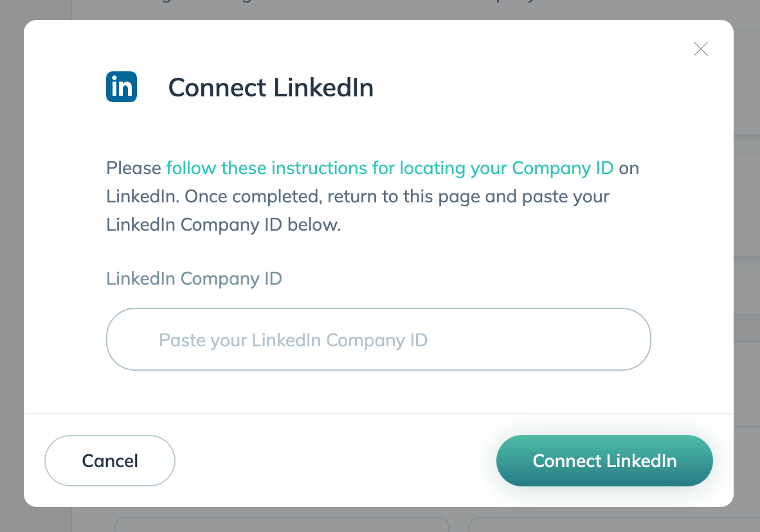This screenshot has width=760, height=532.
Task: Dismiss the modal using the top-right cross icon
Action: [x=700, y=49]
